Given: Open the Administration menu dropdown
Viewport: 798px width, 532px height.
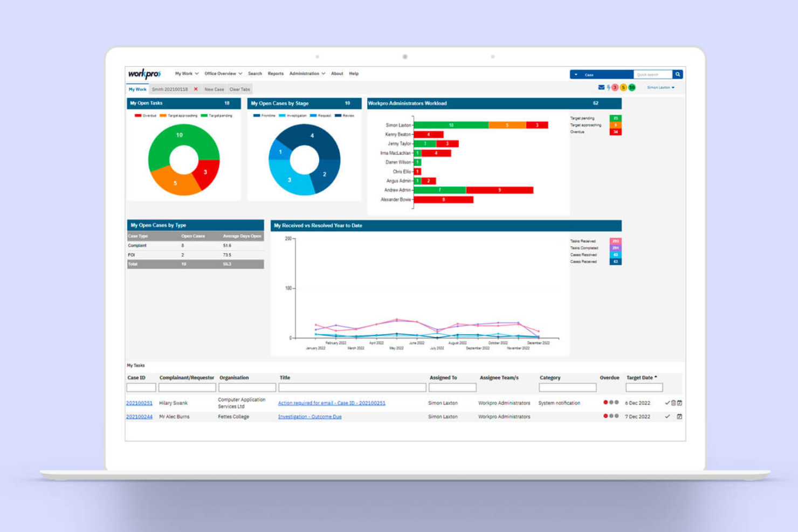Looking at the screenshot, I should 306,73.
